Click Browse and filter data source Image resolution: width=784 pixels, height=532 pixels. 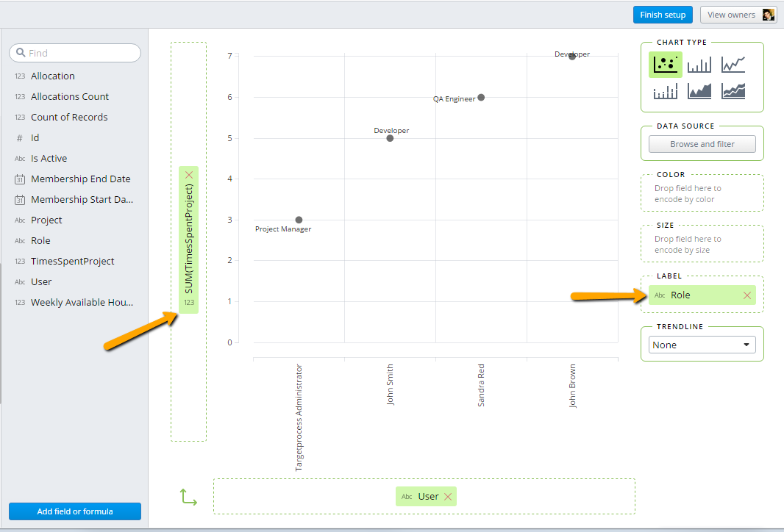point(702,144)
